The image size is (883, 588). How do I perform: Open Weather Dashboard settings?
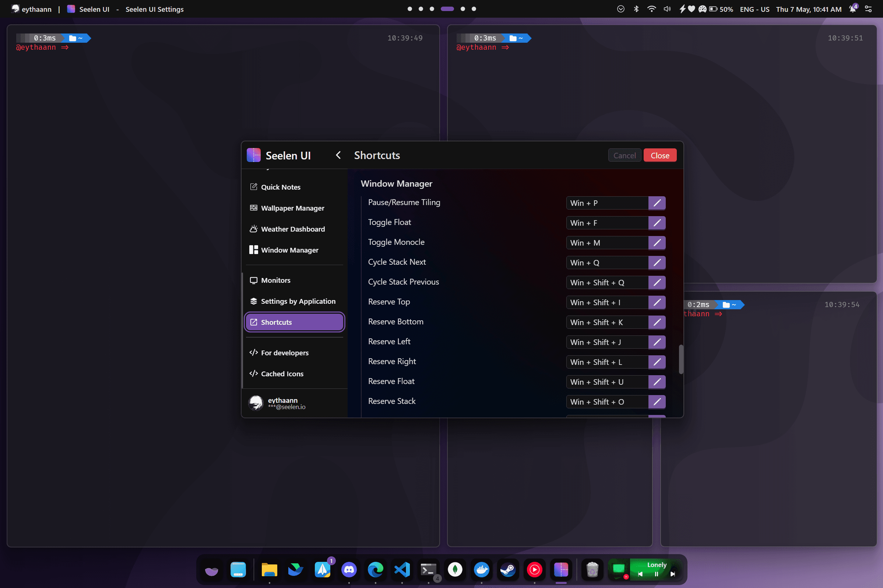coord(294,229)
